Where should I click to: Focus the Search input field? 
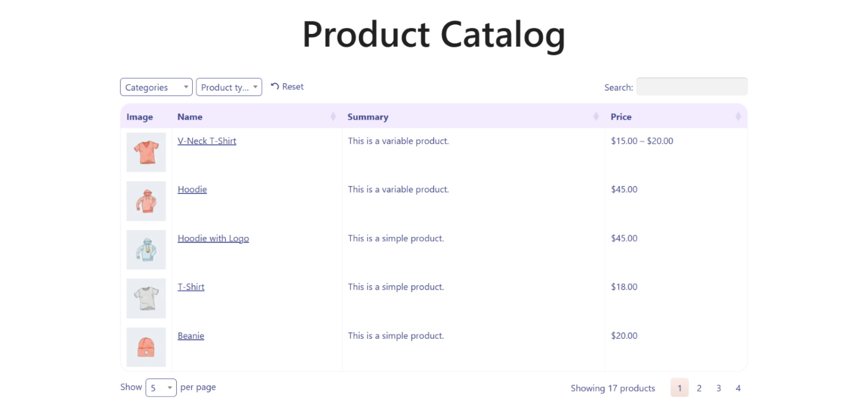pyautogui.click(x=692, y=87)
